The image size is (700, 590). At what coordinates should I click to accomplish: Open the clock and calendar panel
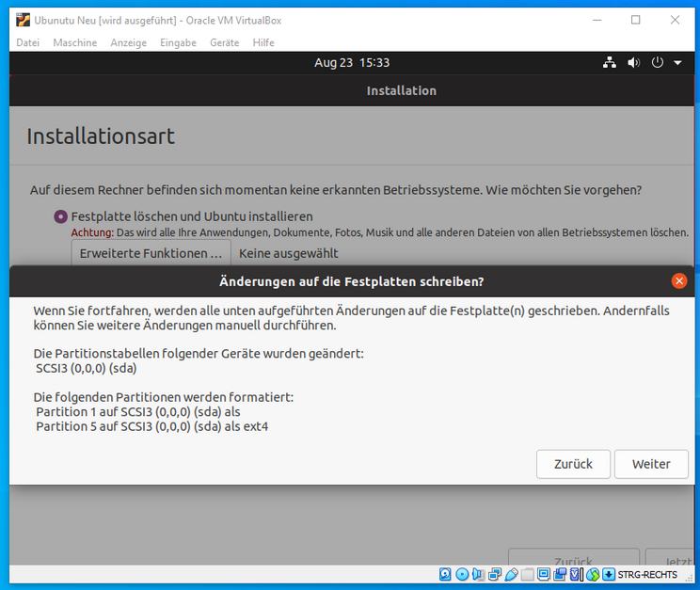pyautogui.click(x=351, y=63)
